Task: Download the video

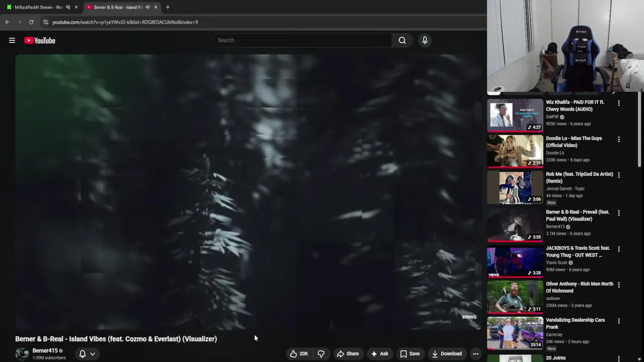Action: click(446, 354)
